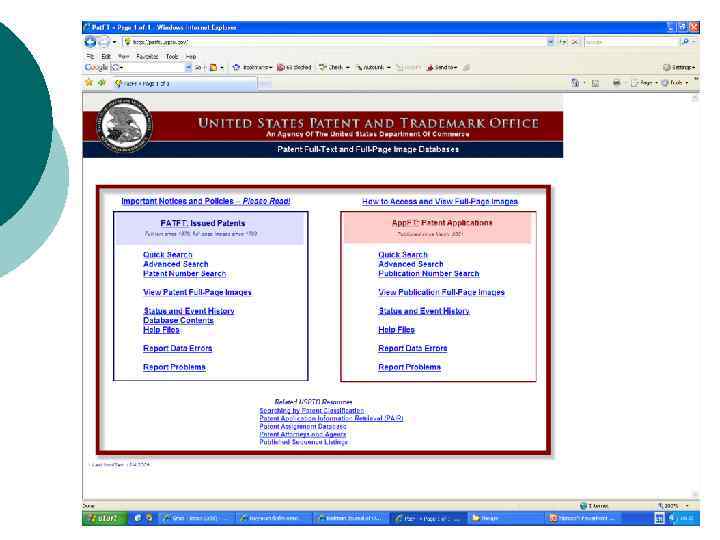Screen dimensions: 720x540
Task: Open How to Access and View Full-Page Images
Action: coord(440,202)
